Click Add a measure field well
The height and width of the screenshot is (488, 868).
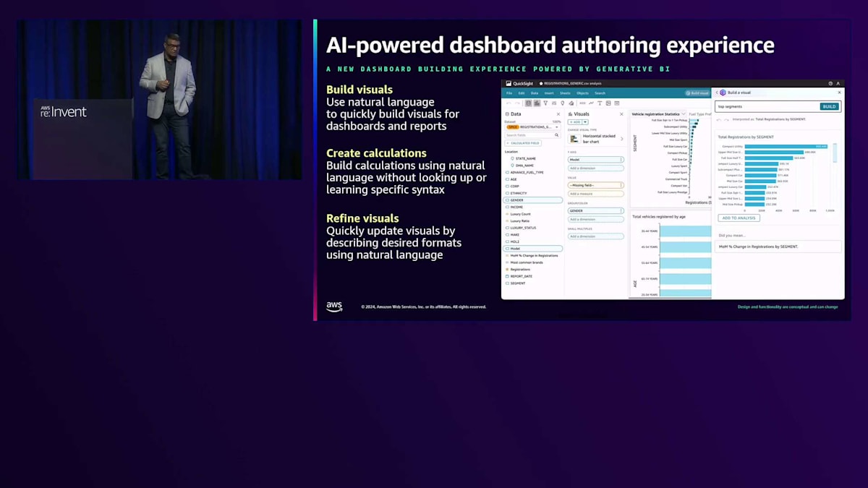pyautogui.click(x=595, y=194)
